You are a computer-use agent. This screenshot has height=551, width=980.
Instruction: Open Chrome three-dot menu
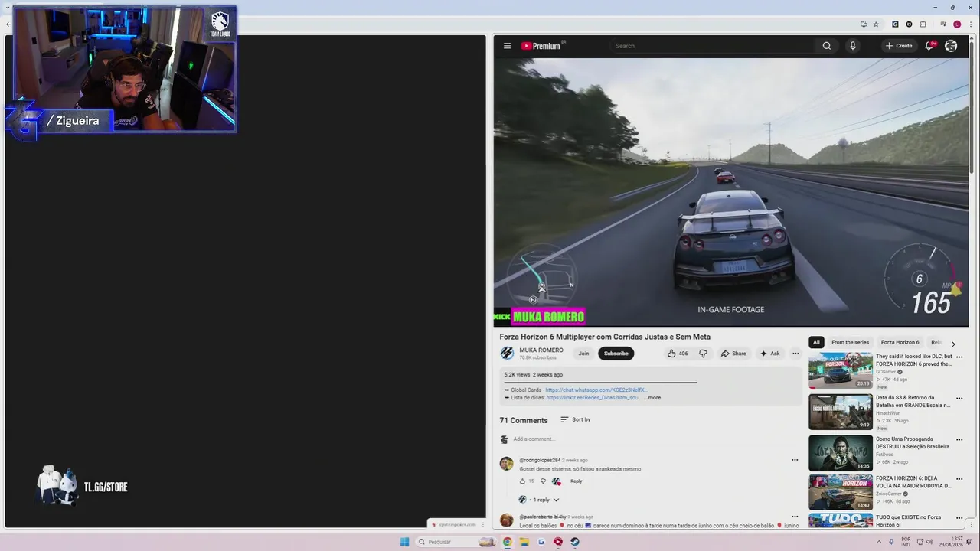click(971, 24)
